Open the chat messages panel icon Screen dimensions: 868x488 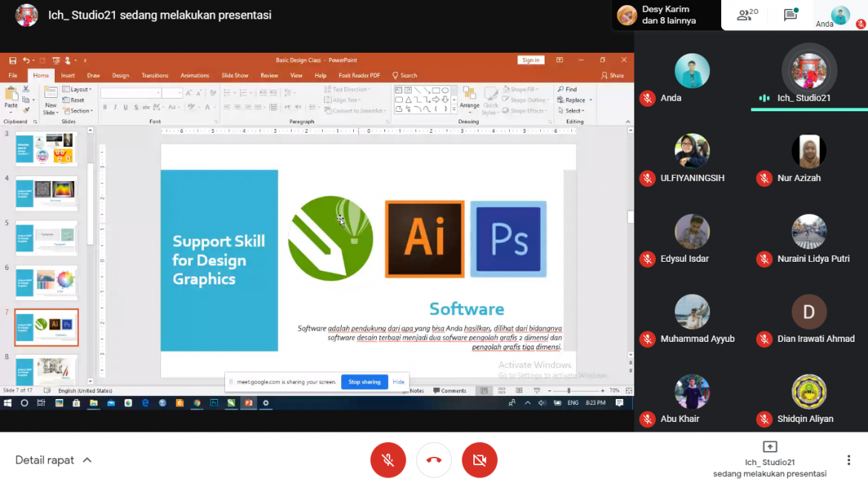[x=790, y=16]
